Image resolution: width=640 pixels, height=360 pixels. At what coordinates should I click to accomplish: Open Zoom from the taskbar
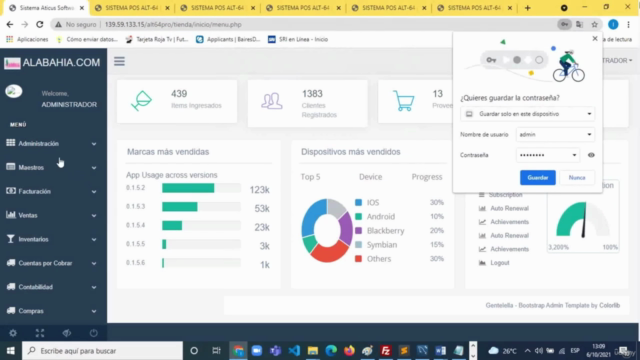[x=257, y=351]
